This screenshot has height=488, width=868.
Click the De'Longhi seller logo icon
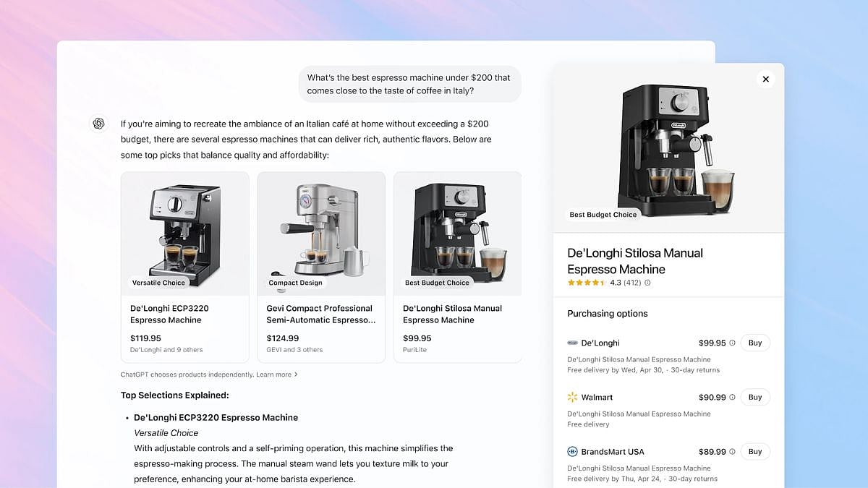572,343
